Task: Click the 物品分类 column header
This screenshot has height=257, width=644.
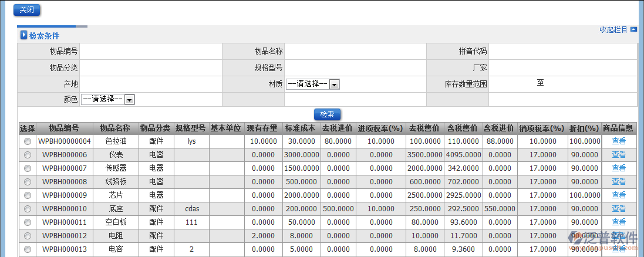Action: coord(156,128)
